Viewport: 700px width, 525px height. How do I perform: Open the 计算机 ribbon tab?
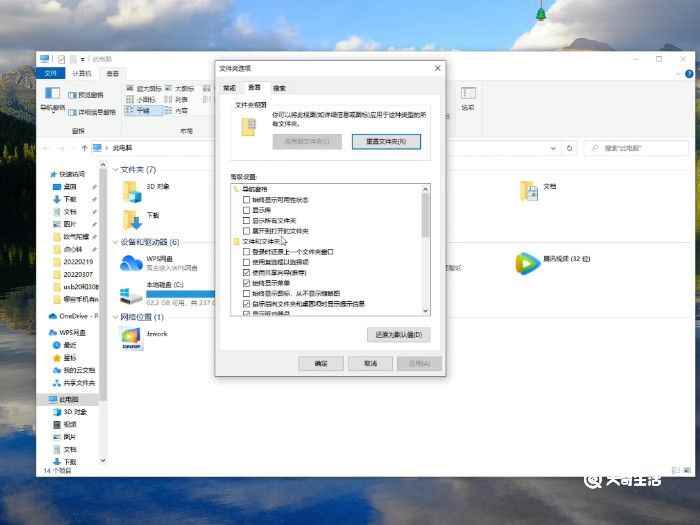click(82, 73)
